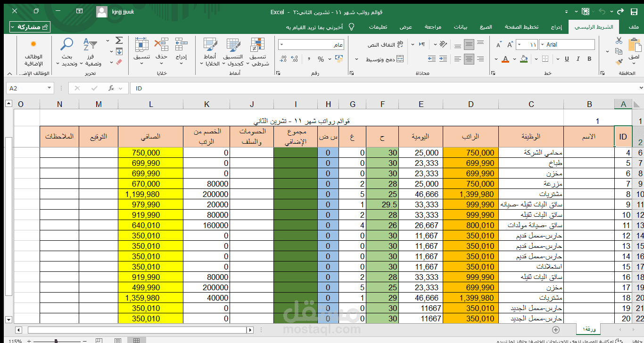Viewport: 644px width, 343px height.
Task: Toggle Top Align in alignment group
Action: click(x=480, y=42)
